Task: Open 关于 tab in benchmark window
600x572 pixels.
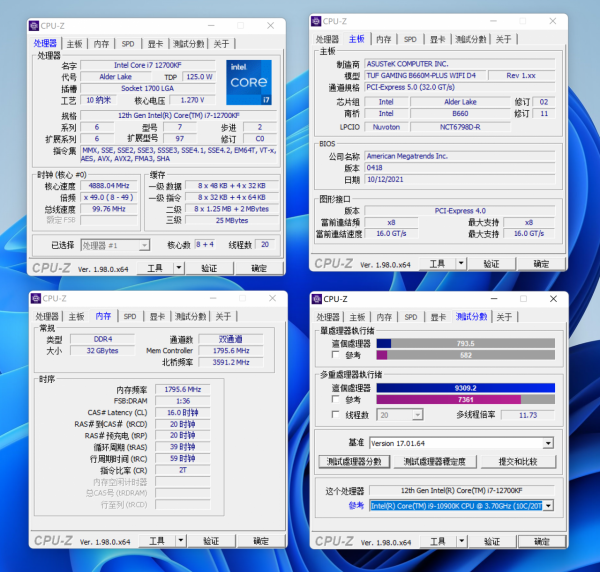Action: pyautogui.click(x=504, y=317)
